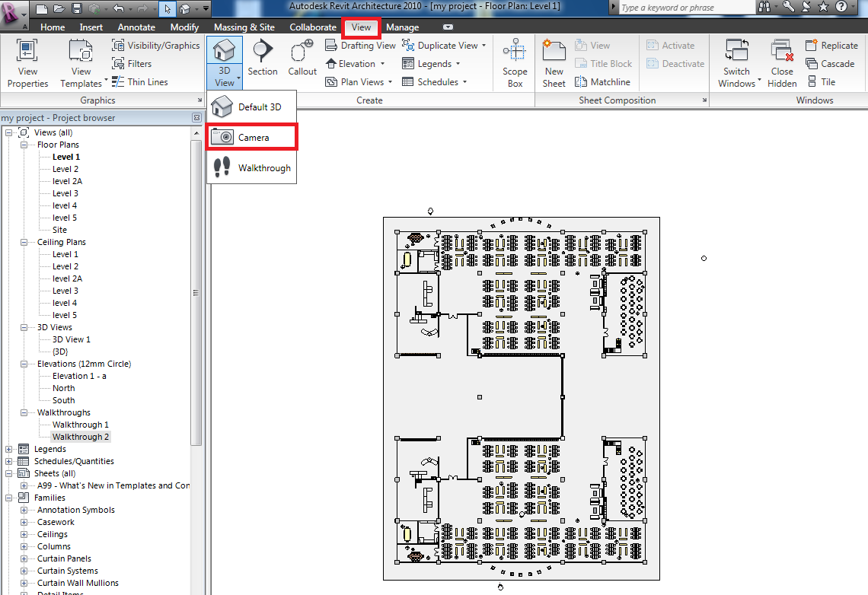Close hidden windows
The width and height of the screenshot is (868, 595).
(x=782, y=63)
